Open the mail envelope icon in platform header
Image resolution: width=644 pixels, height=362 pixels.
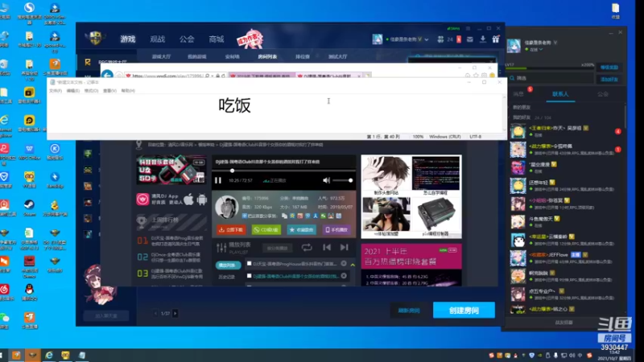(x=470, y=39)
